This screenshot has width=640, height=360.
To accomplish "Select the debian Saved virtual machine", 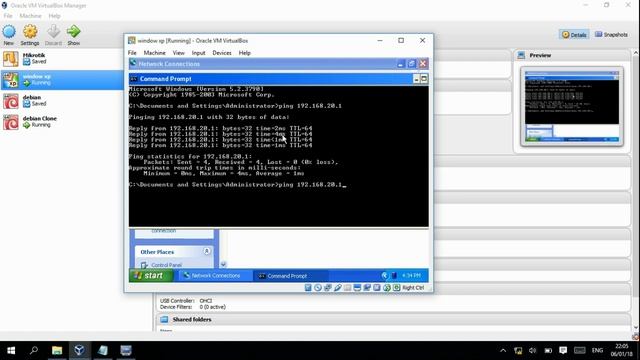I will coord(62,101).
